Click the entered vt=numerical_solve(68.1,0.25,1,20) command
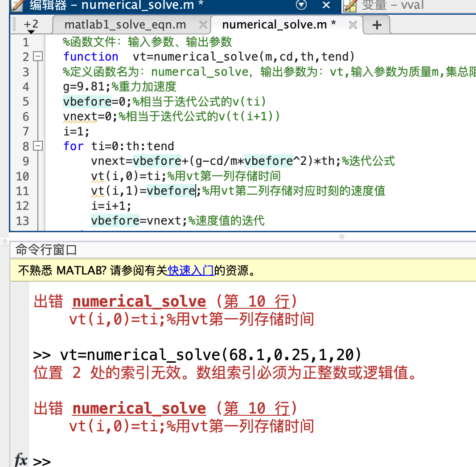Image resolution: width=476 pixels, height=467 pixels. pyautogui.click(x=211, y=355)
